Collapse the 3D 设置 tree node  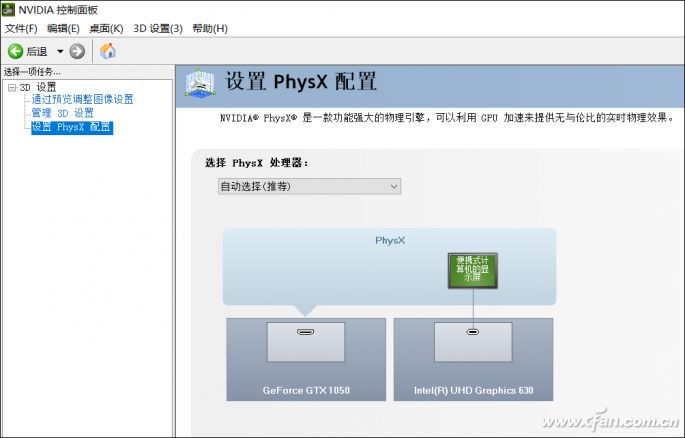(x=12, y=87)
